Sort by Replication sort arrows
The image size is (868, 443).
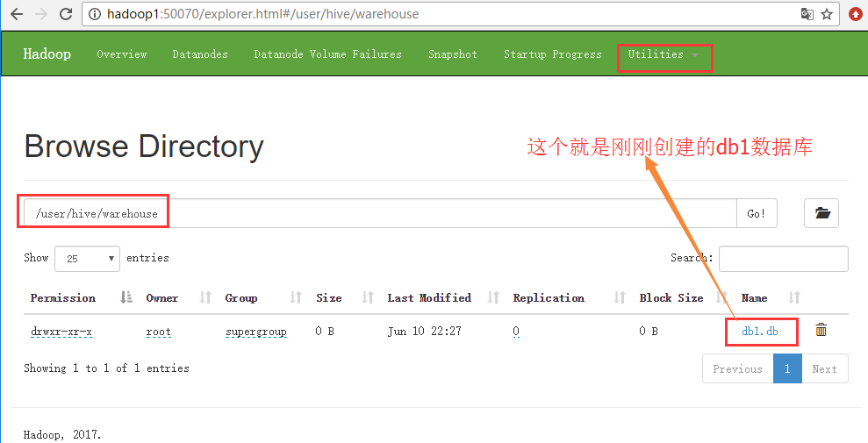[620, 297]
